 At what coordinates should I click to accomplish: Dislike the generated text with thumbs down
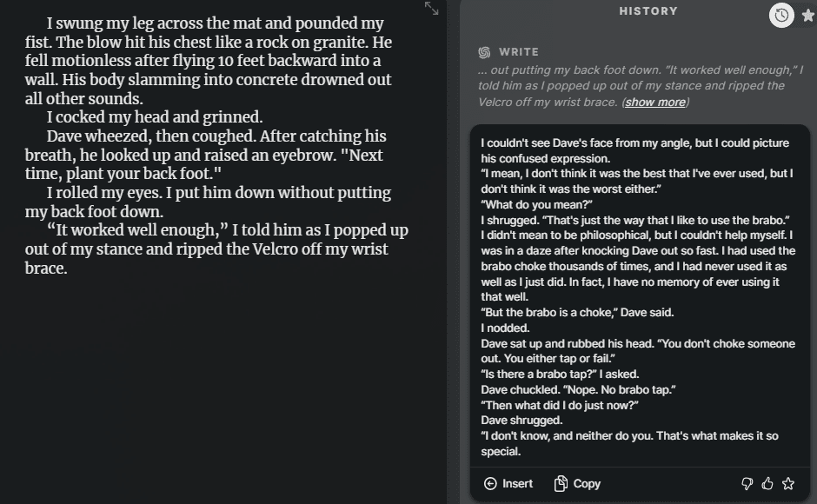pyautogui.click(x=747, y=484)
